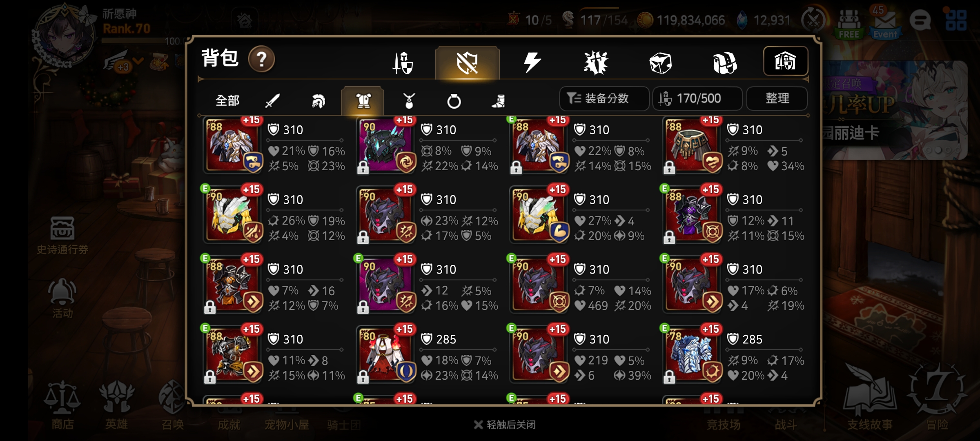Select the boots filter icon
The image size is (980, 441).
click(x=499, y=101)
